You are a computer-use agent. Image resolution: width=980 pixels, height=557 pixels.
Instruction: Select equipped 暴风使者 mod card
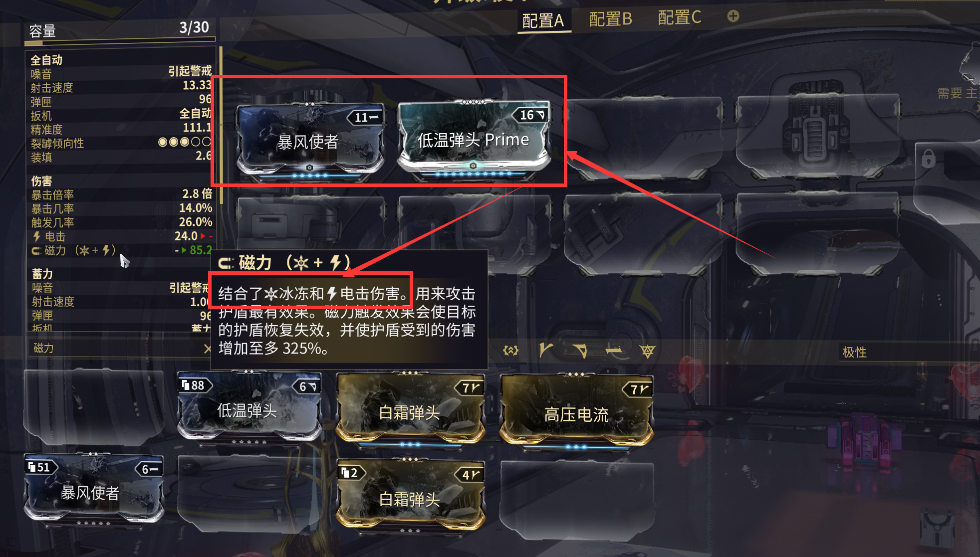pos(310,140)
